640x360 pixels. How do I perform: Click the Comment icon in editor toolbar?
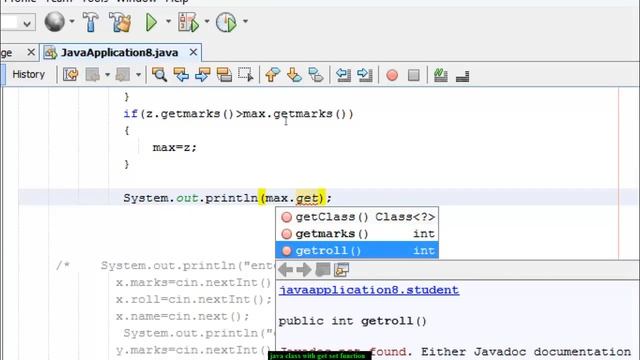(x=440, y=75)
